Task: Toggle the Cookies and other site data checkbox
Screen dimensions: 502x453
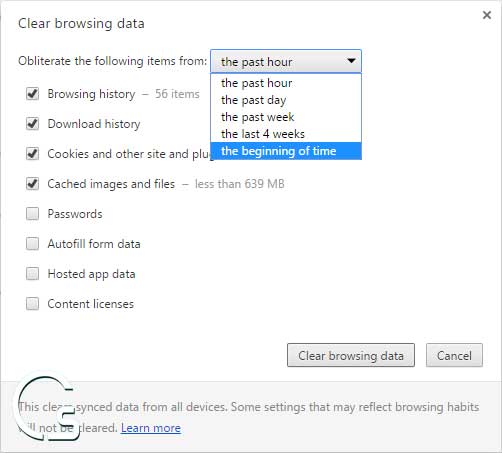Action: tap(32, 154)
